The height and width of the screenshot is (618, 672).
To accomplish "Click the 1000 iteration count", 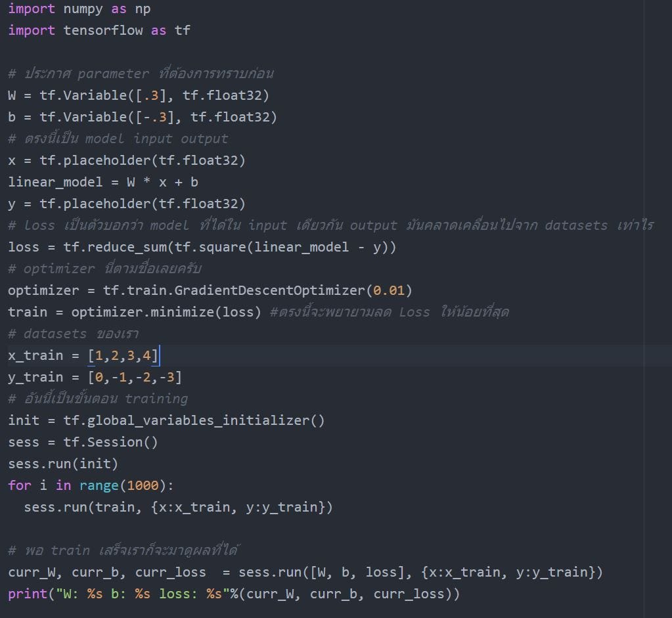I will 143,486.
